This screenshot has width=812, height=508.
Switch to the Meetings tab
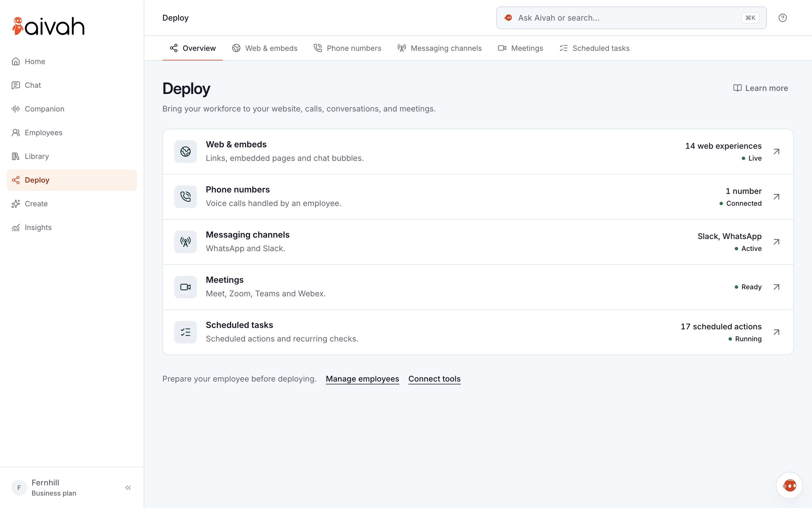tap(520, 48)
